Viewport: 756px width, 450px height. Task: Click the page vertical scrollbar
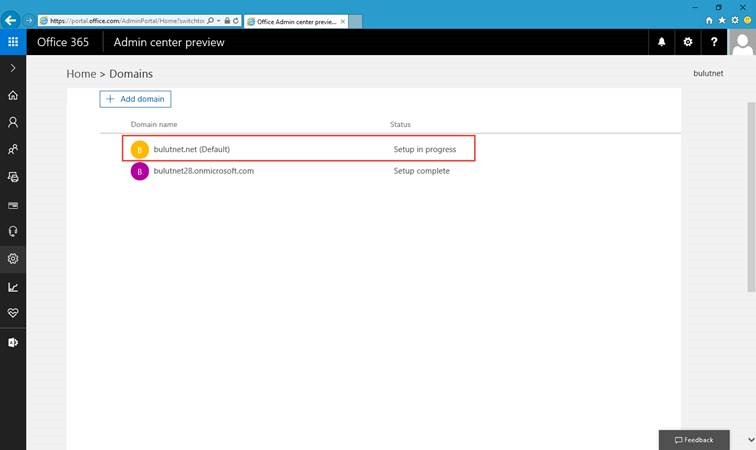(751, 197)
